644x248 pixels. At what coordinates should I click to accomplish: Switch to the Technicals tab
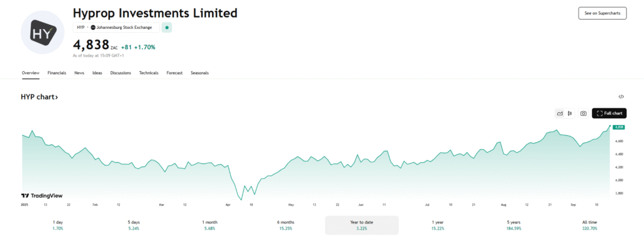(x=148, y=73)
